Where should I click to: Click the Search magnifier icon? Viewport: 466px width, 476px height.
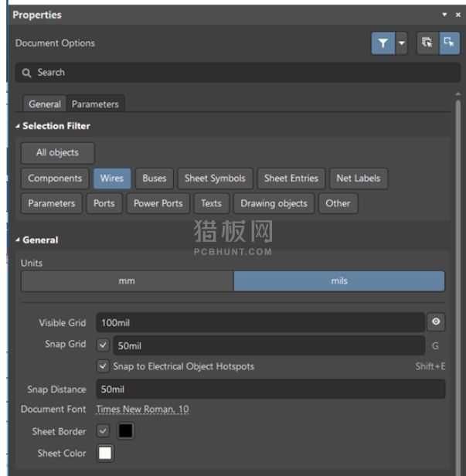[26, 73]
